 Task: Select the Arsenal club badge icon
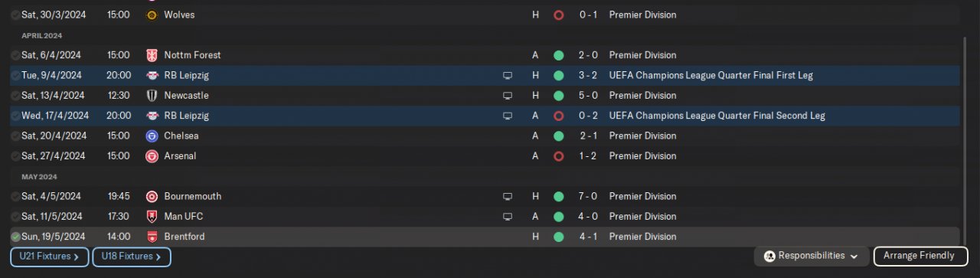152,155
